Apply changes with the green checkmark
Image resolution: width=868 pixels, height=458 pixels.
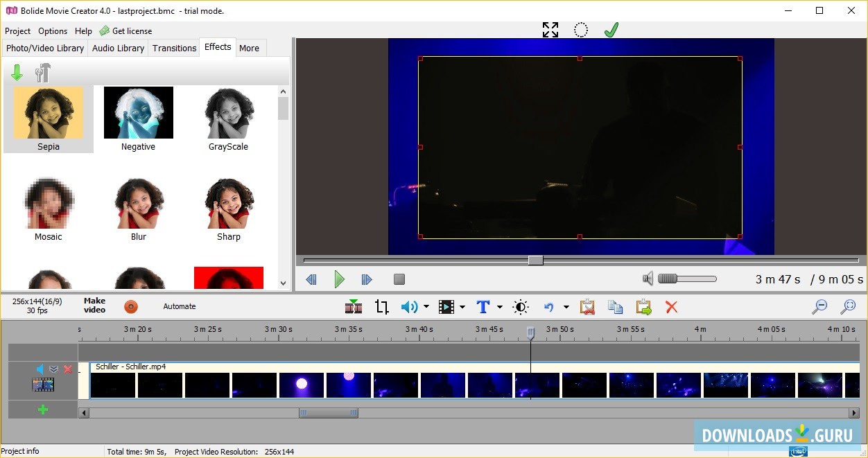tap(611, 30)
